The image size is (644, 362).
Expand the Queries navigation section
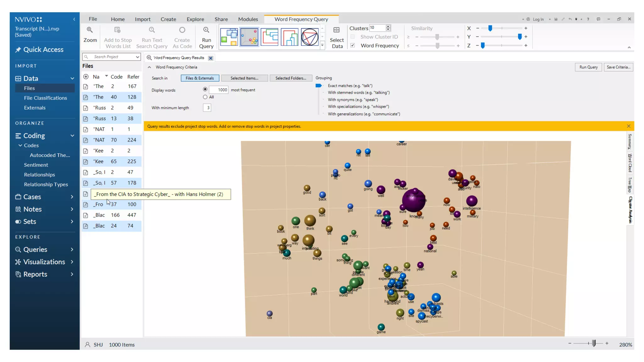(x=72, y=250)
